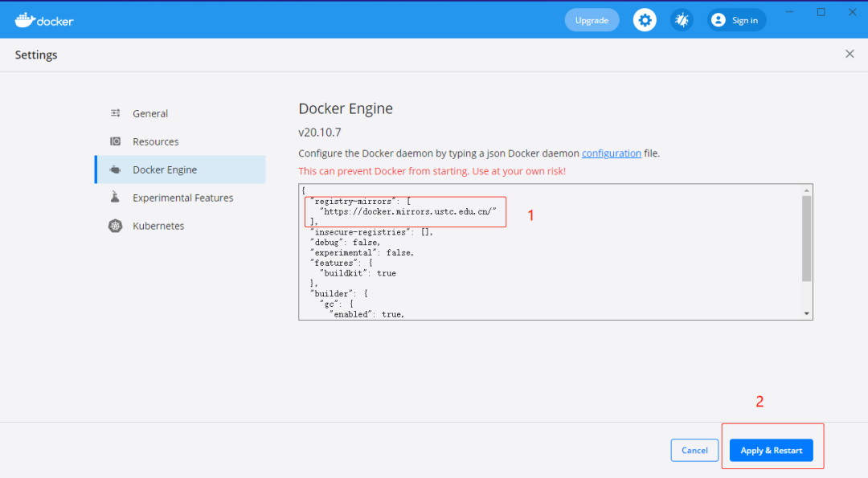Click the Sign in button
The image size is (868, 478).
pyautogui.click(x=744, y=20)
